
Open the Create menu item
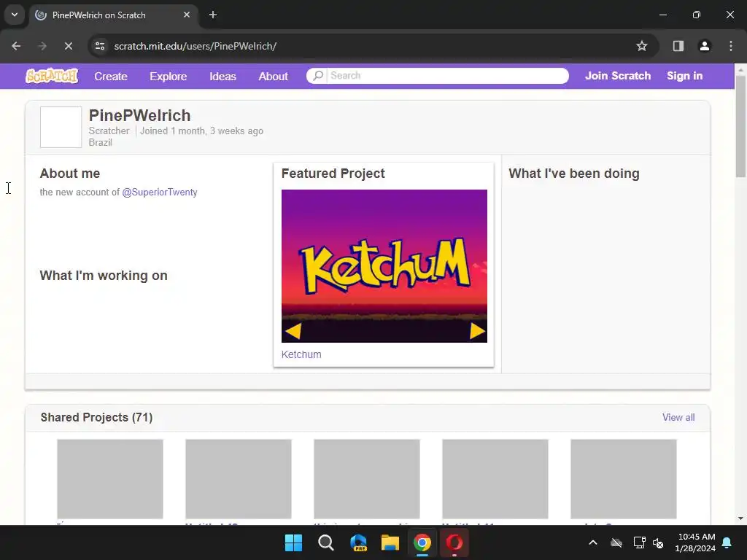point(111,76)
